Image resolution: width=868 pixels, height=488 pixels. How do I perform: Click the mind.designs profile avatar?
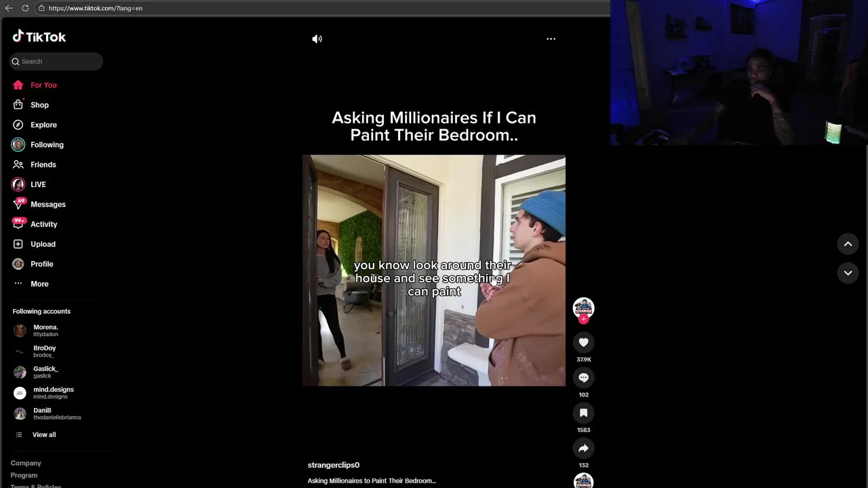click(20, 393)
